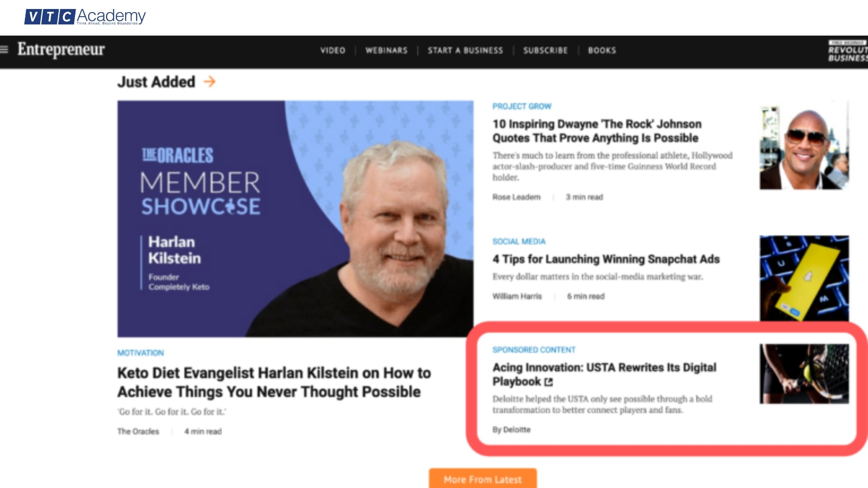Open the Dwayne Johnson quotes article

tap(597, 131)
